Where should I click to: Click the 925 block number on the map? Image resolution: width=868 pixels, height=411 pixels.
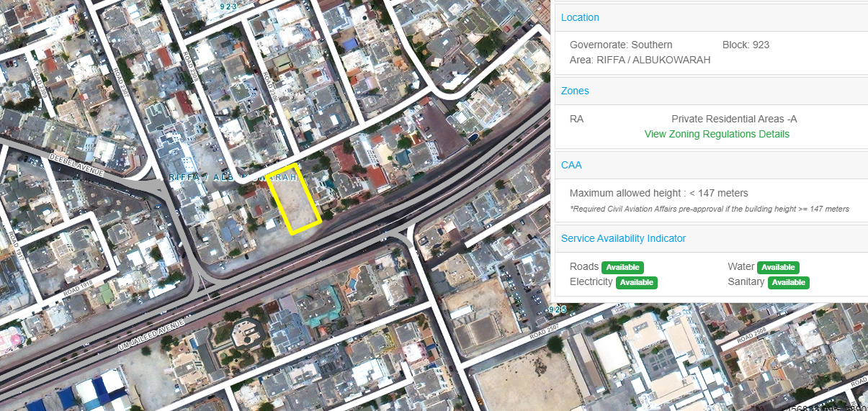[558, 310]
